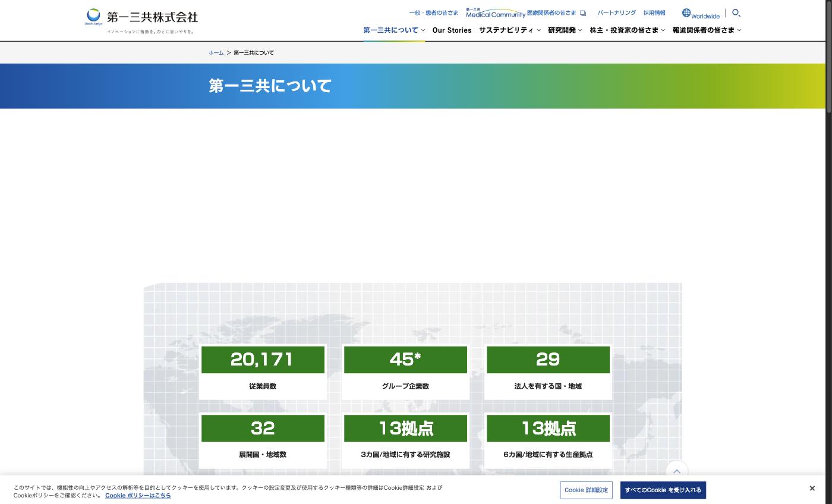This screenshot has width=832, height=504.
Task: Open the search magnifier icon
Action: pos(736,12)
